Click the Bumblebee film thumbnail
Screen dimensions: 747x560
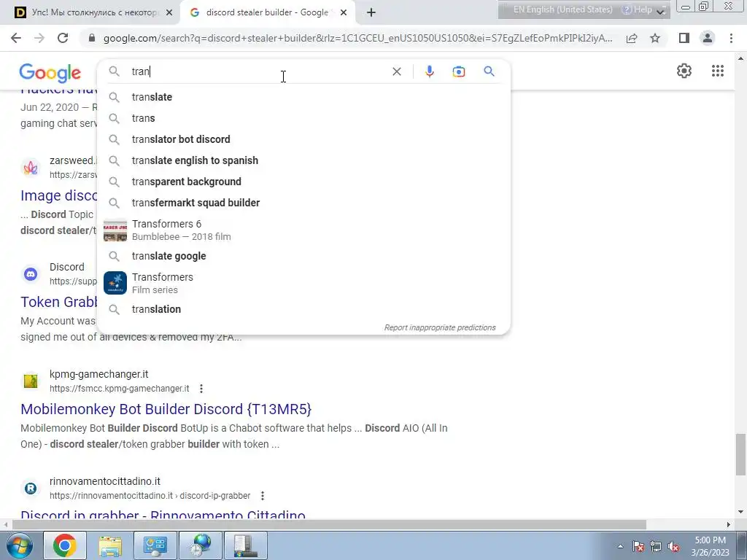point(115,230)
